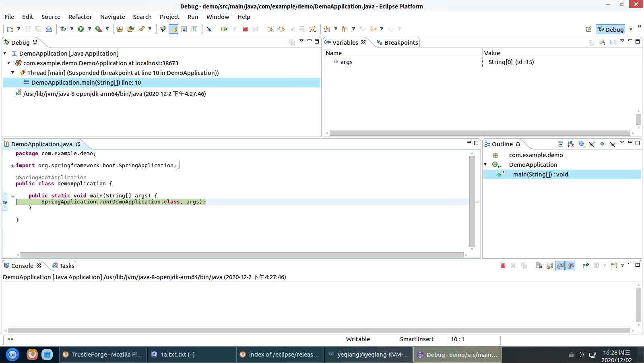Toggle Hide Non-Public Members in Outline
The image size is (644, 363).
[602, 144]
